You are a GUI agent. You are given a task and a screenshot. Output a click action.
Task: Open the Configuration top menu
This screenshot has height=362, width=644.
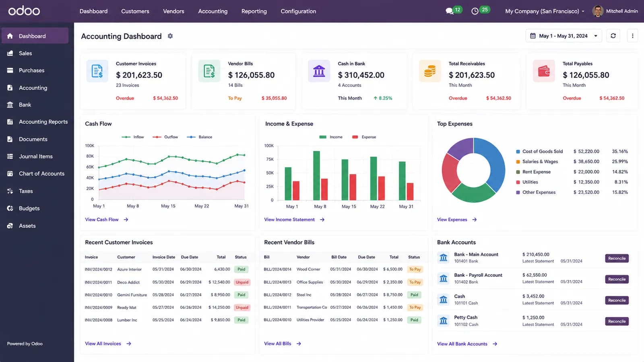(x=298, y=11)
